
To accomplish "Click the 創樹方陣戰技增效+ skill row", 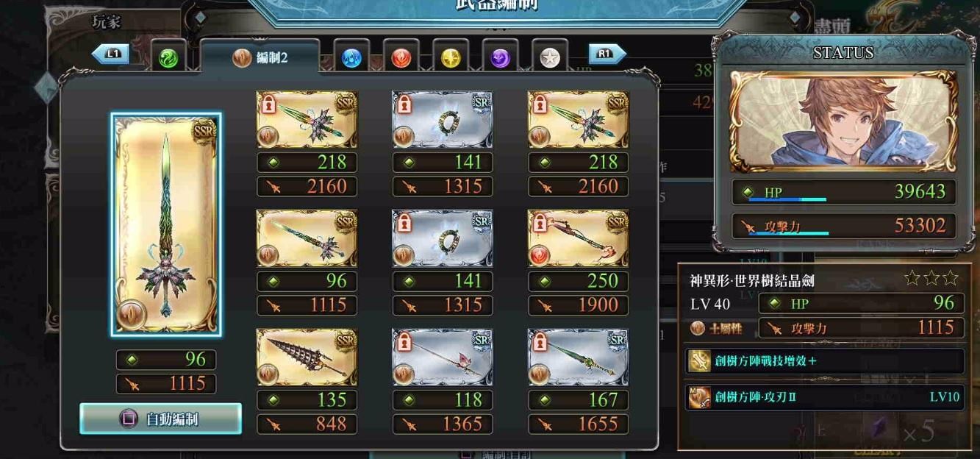I will (825, 361).
